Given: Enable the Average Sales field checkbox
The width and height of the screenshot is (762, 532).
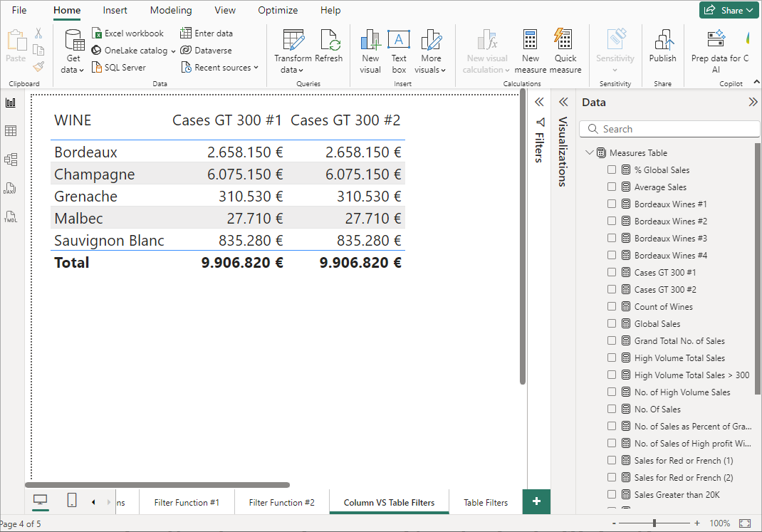Looking at the screenshot, I should point(612,187).
